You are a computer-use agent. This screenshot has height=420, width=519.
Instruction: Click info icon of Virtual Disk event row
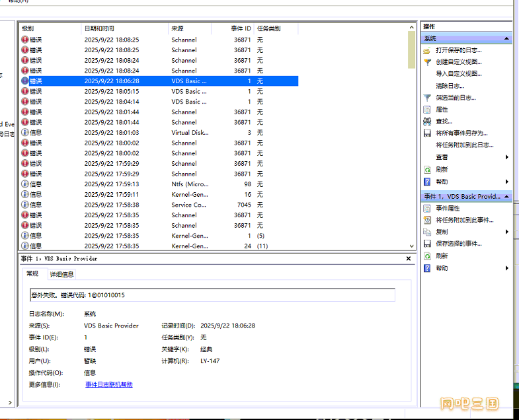click(25, 132)
